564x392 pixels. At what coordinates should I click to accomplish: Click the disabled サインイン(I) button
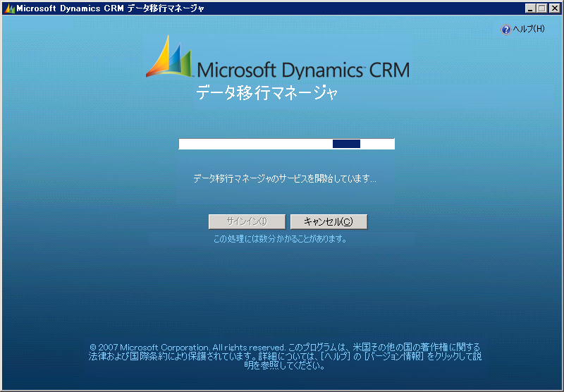pyautogui.click(x=247, y=221)
